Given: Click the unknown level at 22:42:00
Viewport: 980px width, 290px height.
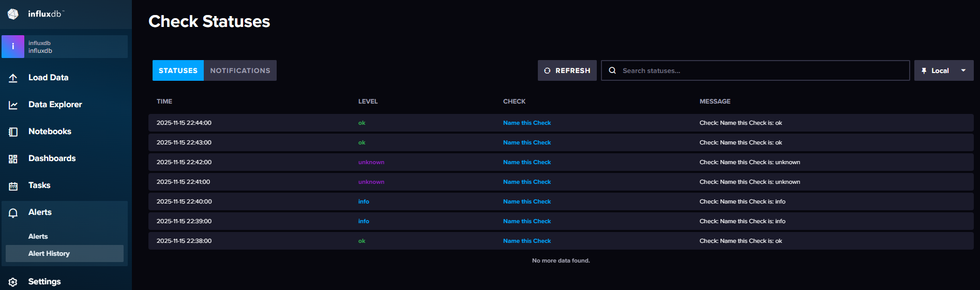Looking at the screenshot, I should point(371,162).
